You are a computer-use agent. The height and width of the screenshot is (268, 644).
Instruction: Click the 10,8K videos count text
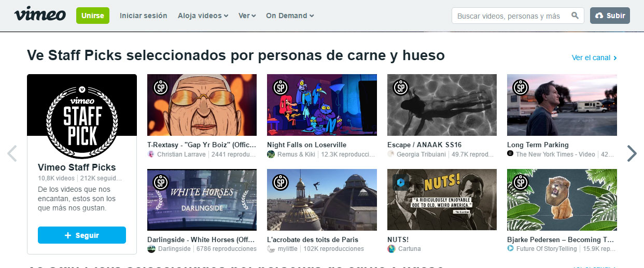(x=56, y=178)
